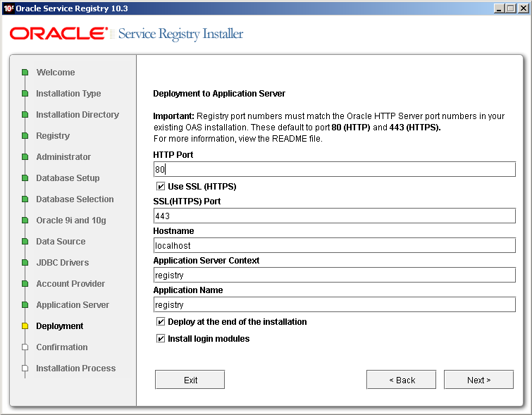Click the green Installation Type step marker
This screenshot has height=415, width=532.
point(25,93)
